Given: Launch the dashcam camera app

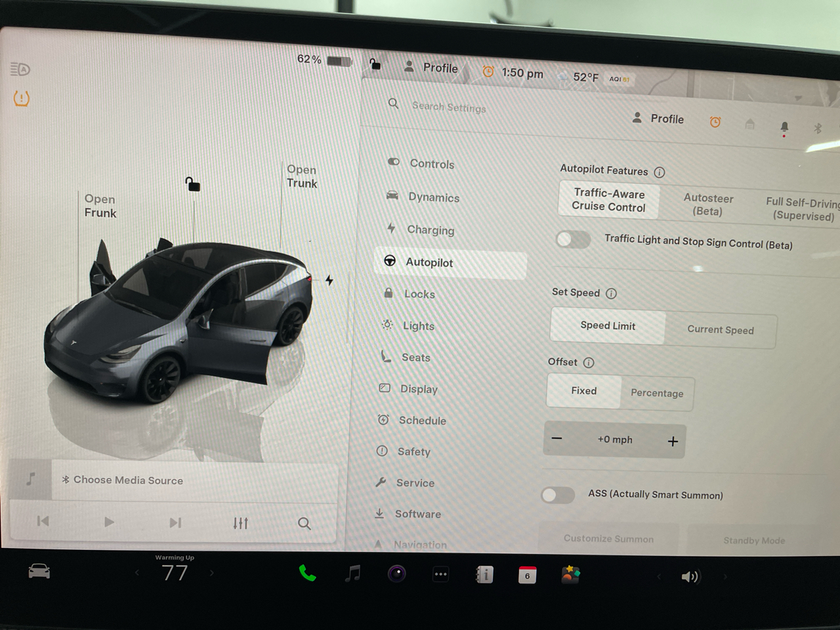Looking at the screenshot, I should [396, 574].
